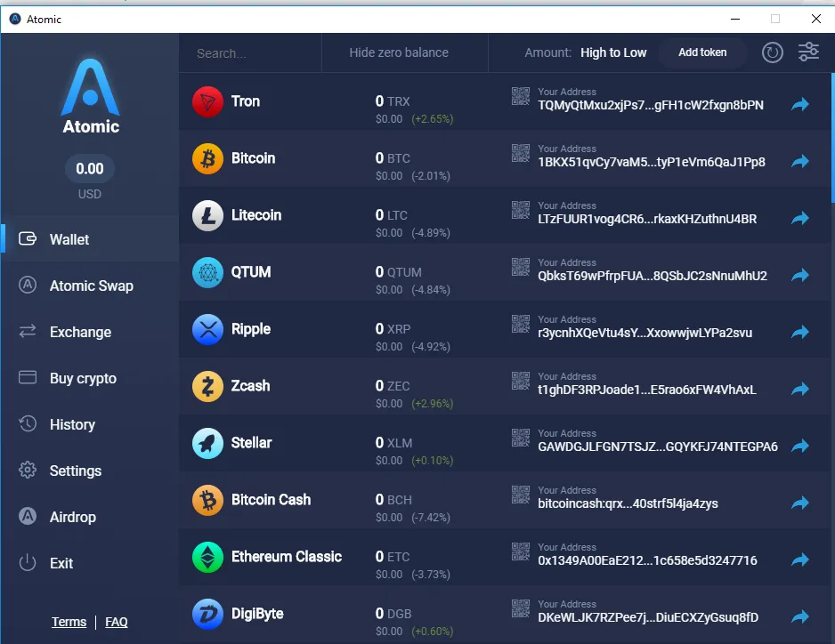Viewport: 835px width, 644px height.
Task: Show QR code for Bitcoin address
Action: [521, 153]
